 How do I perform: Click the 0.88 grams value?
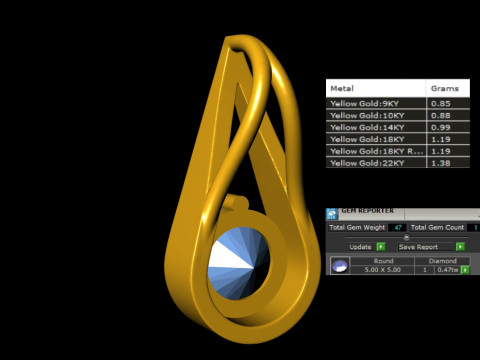coord(441,116)
